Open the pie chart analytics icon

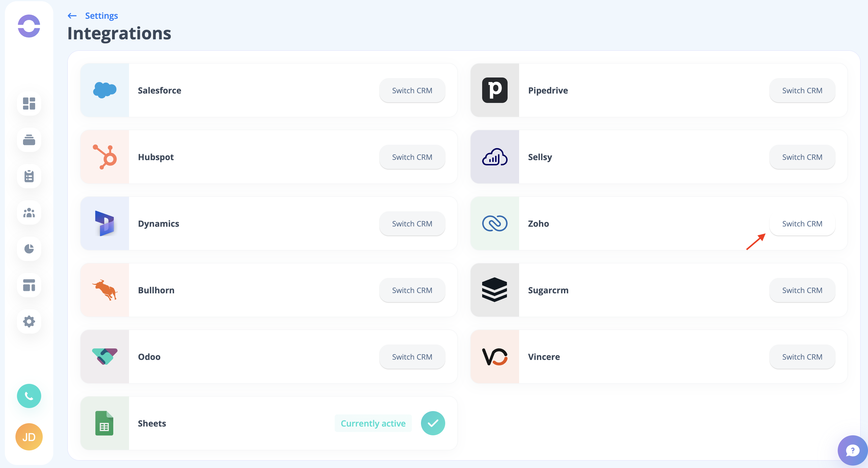click(29, 249)
